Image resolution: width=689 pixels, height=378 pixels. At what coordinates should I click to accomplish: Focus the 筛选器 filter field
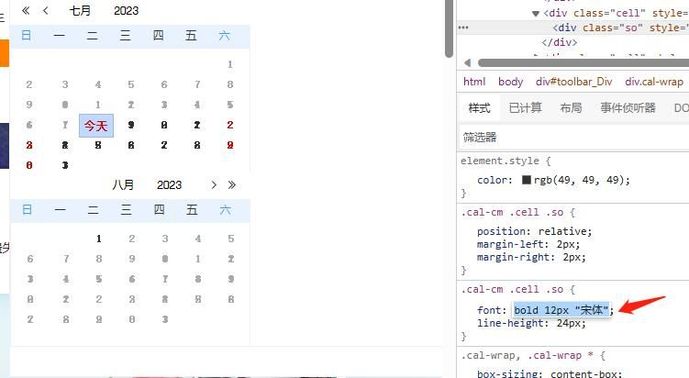pyautogui.click(x=574, y=138)
